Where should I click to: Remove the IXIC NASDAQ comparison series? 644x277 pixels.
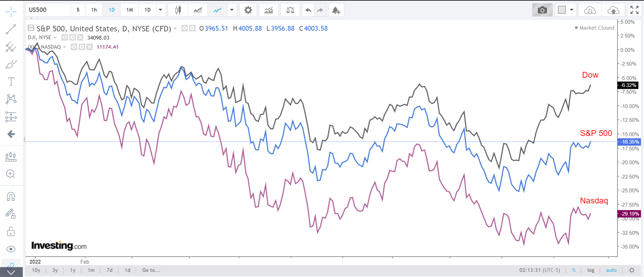(89, 47)
